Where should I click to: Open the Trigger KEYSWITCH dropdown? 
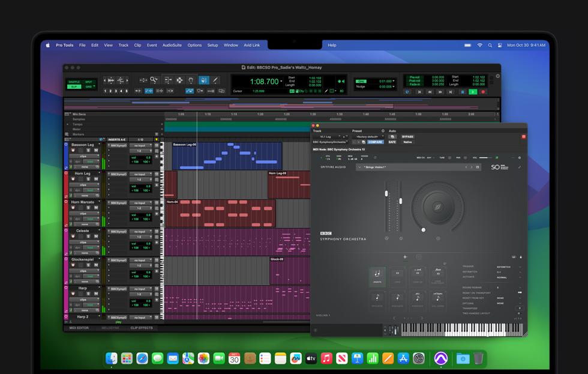tap(509, 267)
